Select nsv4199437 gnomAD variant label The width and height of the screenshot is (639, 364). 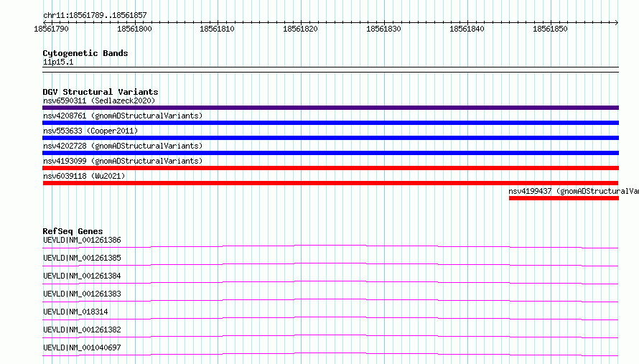(574, 191)
